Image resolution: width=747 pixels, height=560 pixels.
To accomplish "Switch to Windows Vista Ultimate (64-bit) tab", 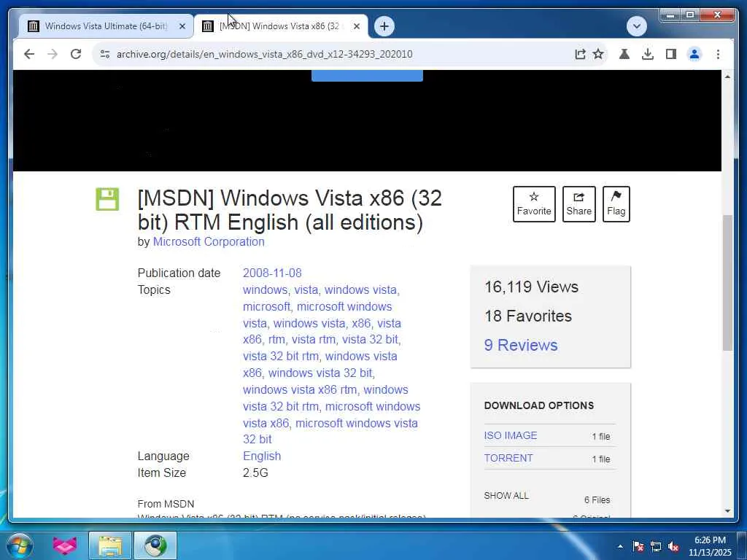I will coord(106,26).
